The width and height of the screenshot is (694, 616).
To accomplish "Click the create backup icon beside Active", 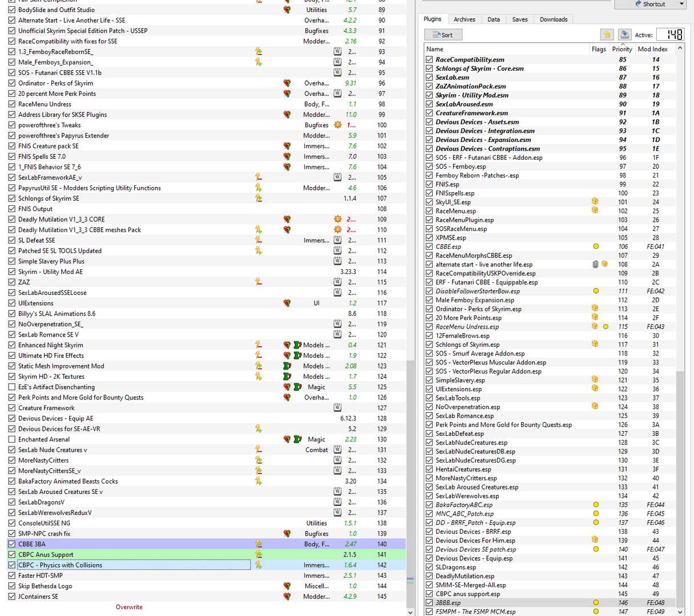I will tap(624, 35).
